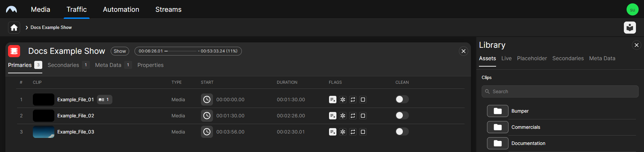
Task: Click the home icon in breadcrumb bar
Action: pyautogui.click(x=14, y=28)
